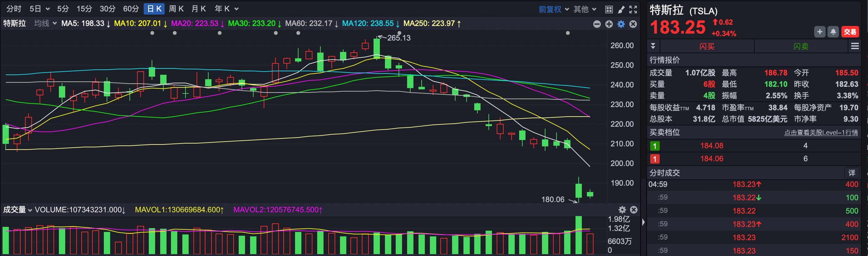Close the moving average indicator row
The width and height of the screenshot is (868, 256).
[633, 24]
